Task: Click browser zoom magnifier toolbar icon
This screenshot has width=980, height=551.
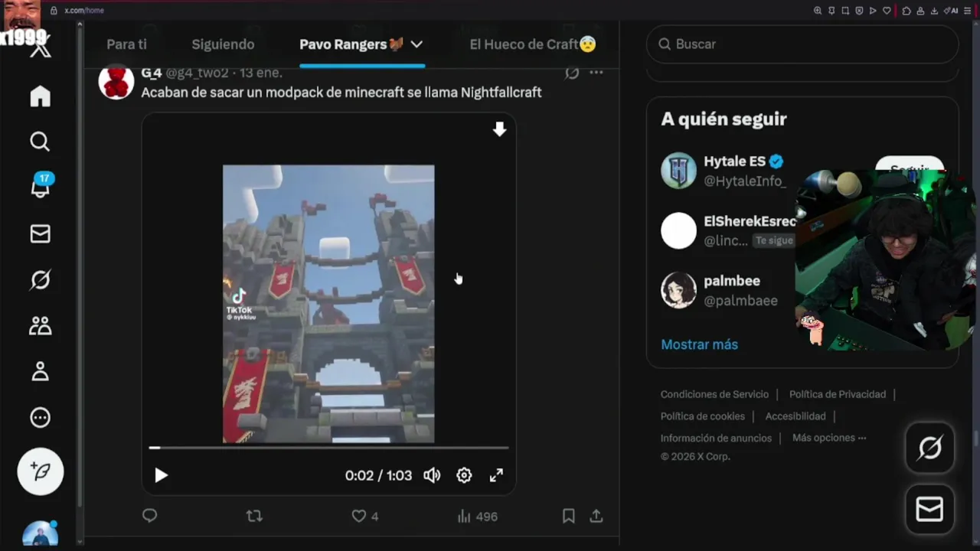Action: click(x=818, y=11)
